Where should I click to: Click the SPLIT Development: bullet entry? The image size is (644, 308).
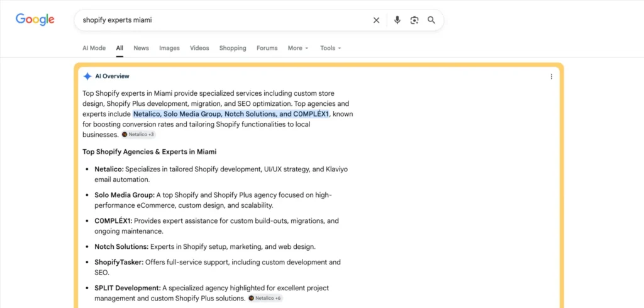(211, 293)
